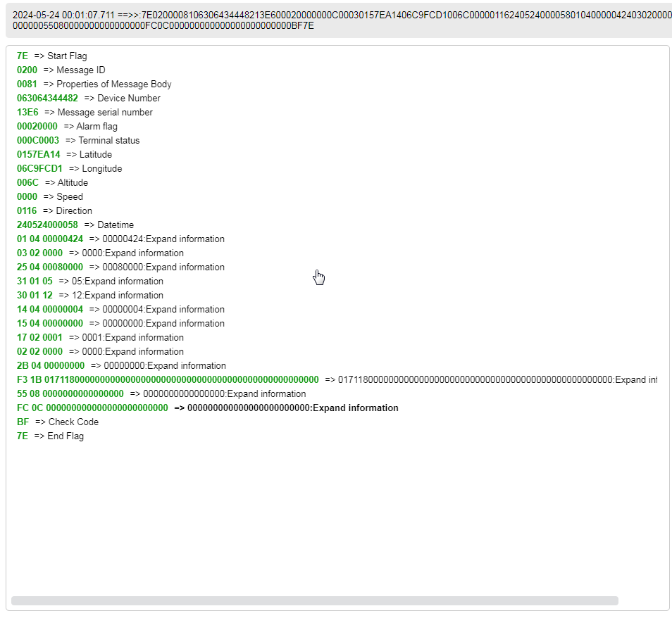
Task: Click the BF Check Code row
Action: [58, 422]
